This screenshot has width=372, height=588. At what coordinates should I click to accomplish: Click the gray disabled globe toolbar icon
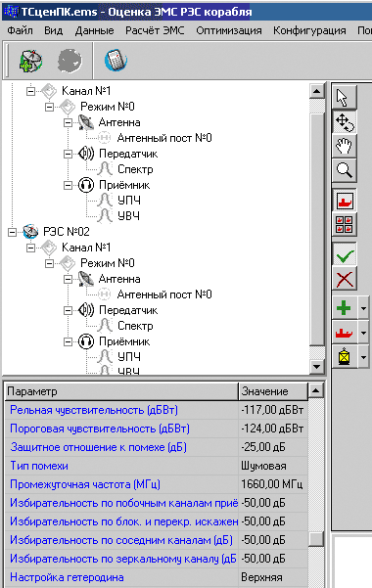click(x=70, y=60)
